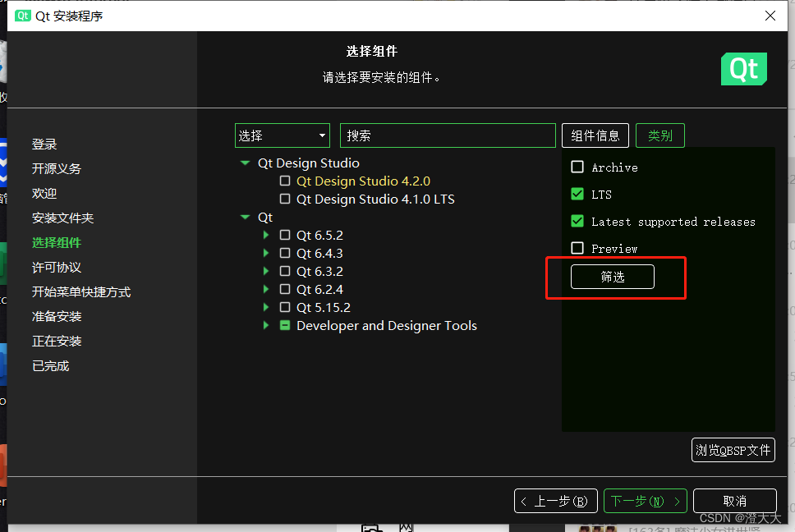Check the Qt 6.5.2 checkbox
Image resolution: width=795 pixels, height=532 pixels.
tap(285, 235)
